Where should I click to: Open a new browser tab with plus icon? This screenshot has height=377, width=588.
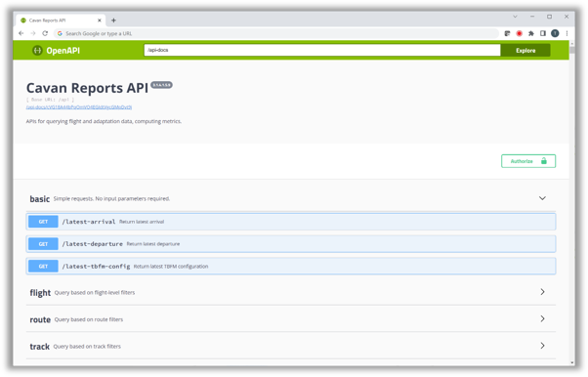pos(113,21)
